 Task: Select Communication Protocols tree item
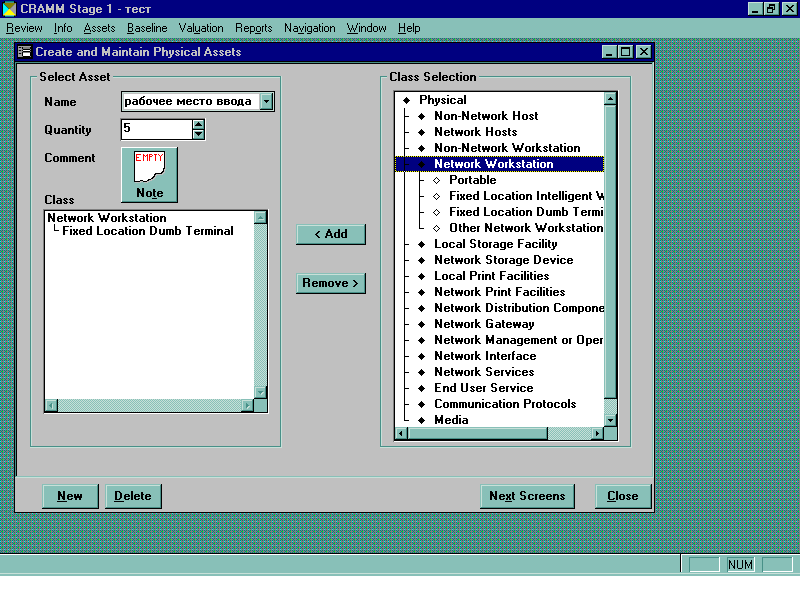click(x=505, y=404)
